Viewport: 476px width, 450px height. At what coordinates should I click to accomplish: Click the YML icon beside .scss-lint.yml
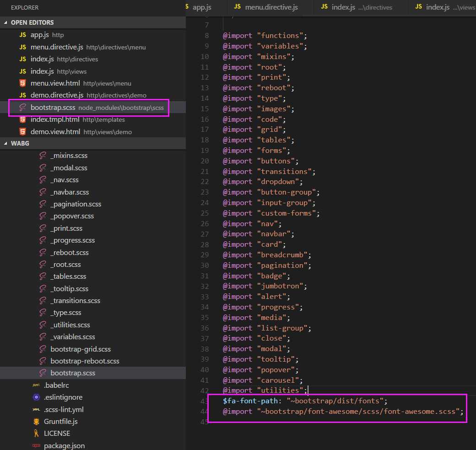click(36, 409)
